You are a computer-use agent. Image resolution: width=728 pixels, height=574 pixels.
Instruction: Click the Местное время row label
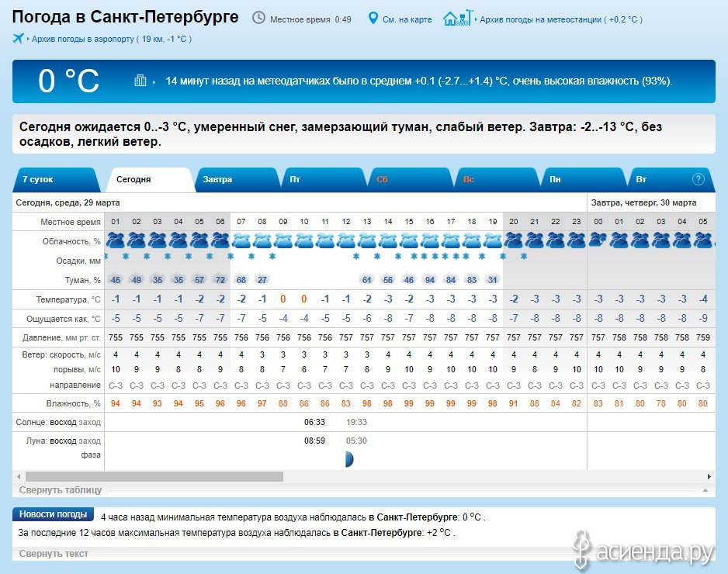point(71,222)
